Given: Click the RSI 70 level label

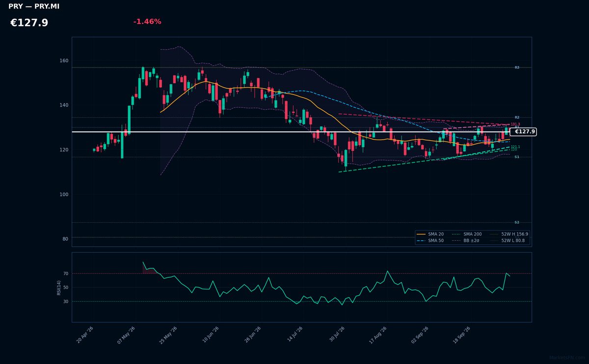Looking at the screenshot, I should coord(66,274).
